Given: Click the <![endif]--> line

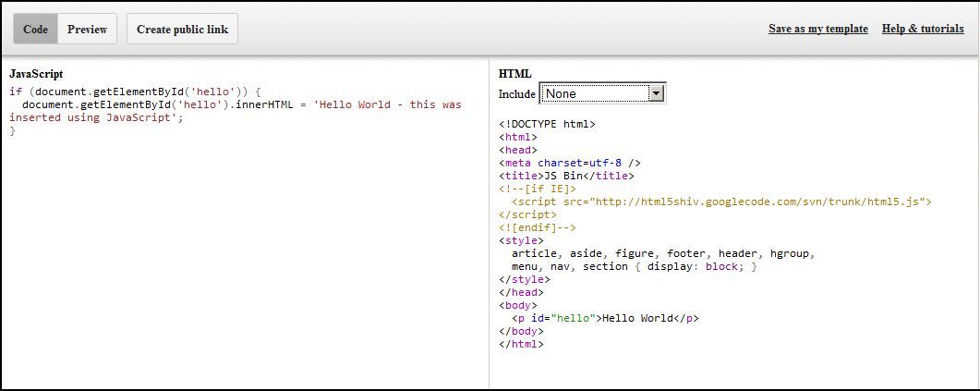Looking at the screenshot, I should 538,227.
